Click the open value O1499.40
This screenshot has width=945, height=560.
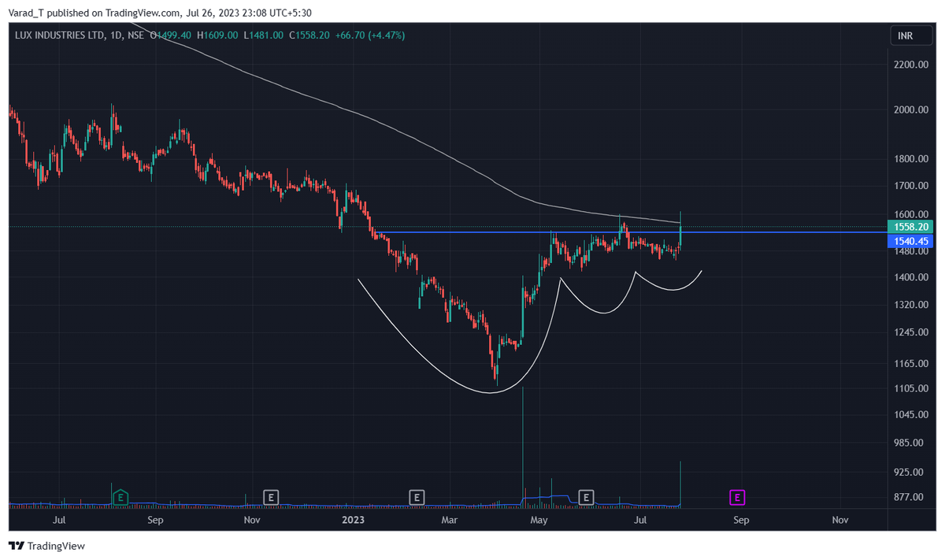point(172,35)
